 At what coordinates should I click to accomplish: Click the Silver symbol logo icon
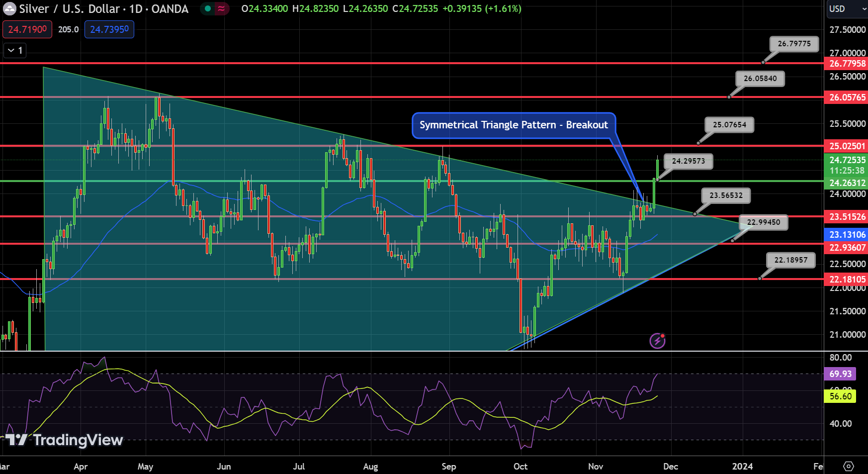[x=9, y=8]
